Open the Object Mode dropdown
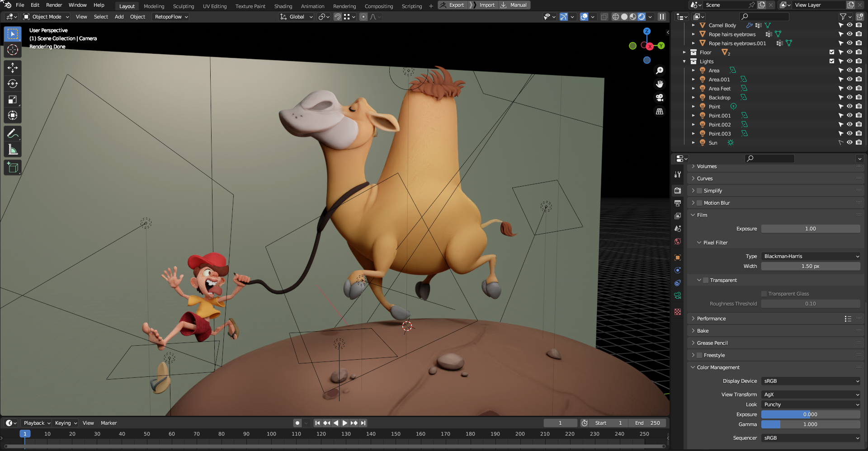This screenshot has height=451, width=868. [46, 17]
